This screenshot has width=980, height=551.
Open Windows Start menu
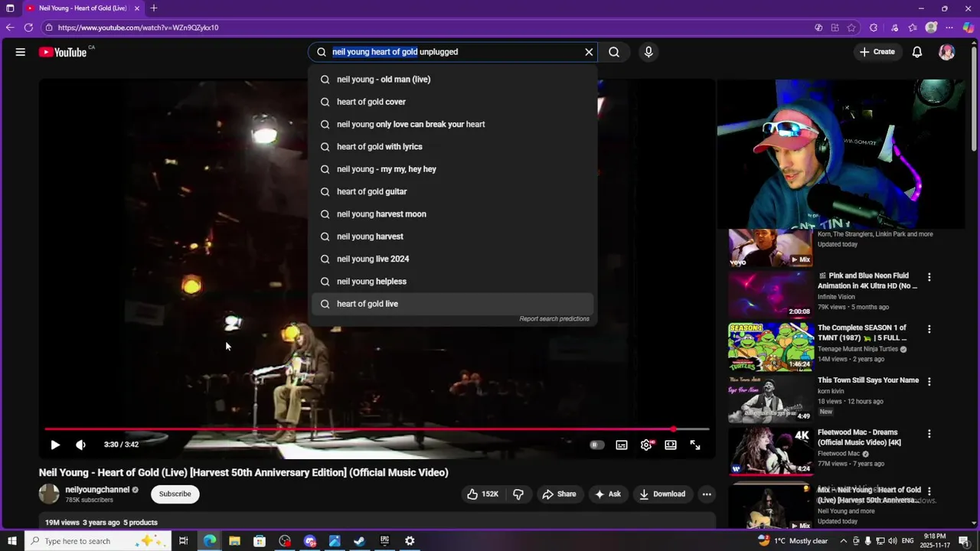tap(11, 541)
